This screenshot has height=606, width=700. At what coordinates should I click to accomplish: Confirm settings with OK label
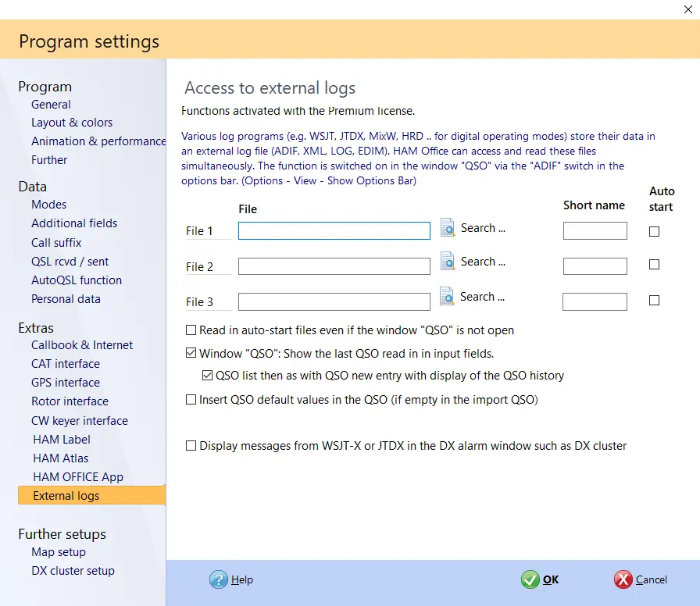[x=551, y=579]
